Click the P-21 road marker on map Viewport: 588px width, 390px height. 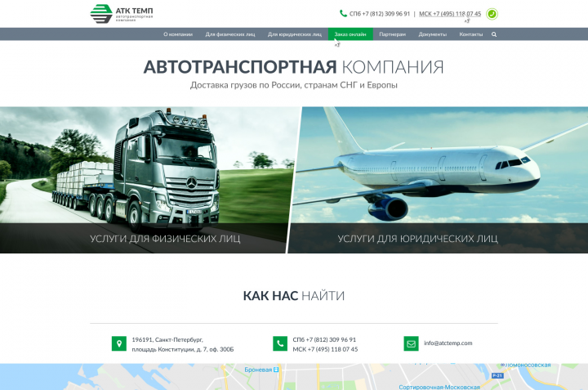click(x=497, y=375)
